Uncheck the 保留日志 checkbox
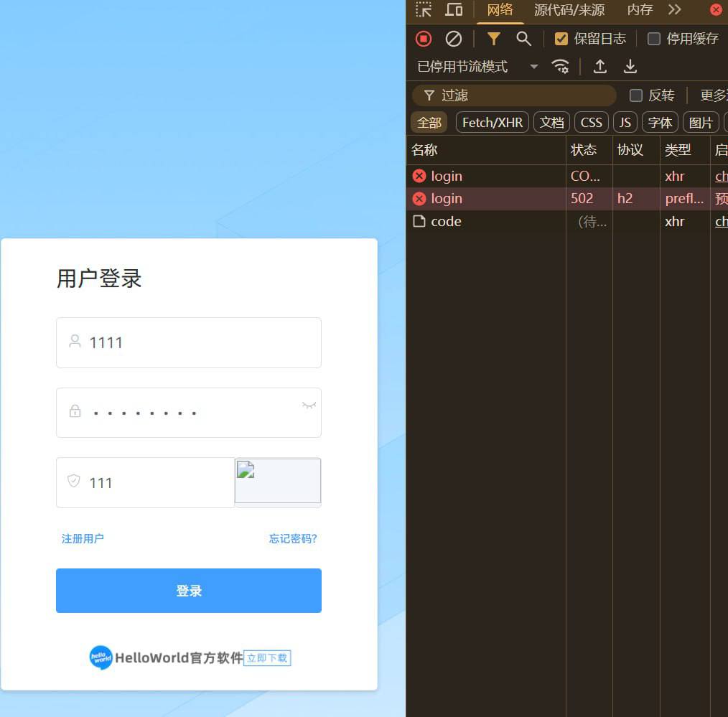 tap(561, 39)
